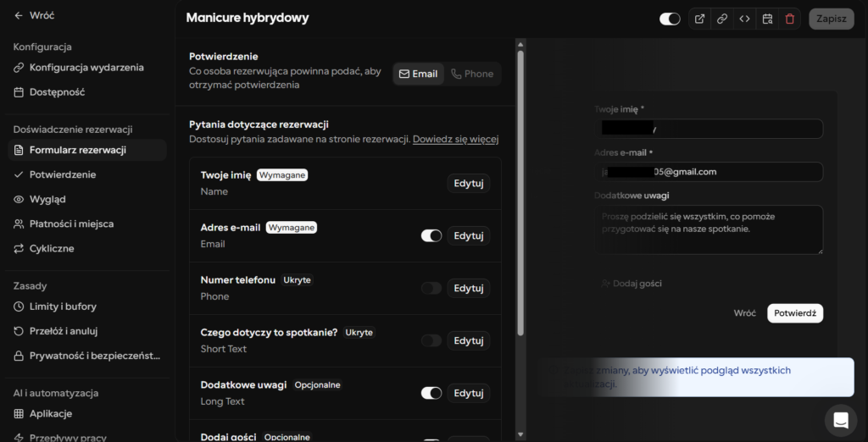This screenshot has width=868, height=442.
Task: Go back with the Wróć arrow
Action: tap(34, 15)
